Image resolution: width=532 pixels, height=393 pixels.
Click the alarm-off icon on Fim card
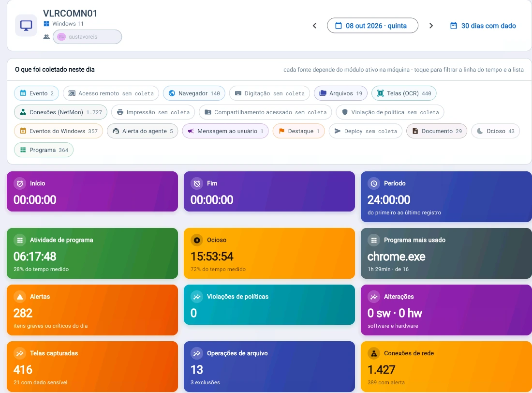click(197, 183)
